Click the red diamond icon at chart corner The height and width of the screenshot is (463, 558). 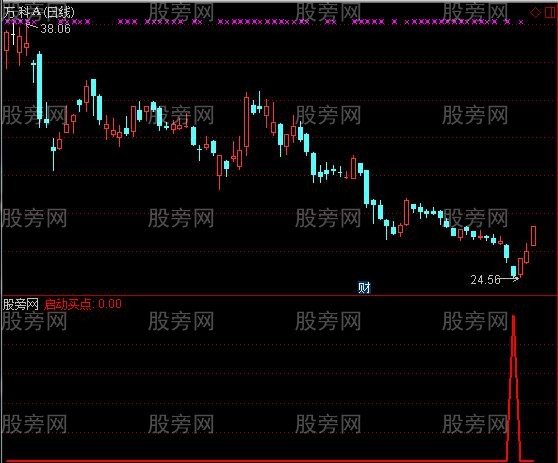tap(535, 13)
